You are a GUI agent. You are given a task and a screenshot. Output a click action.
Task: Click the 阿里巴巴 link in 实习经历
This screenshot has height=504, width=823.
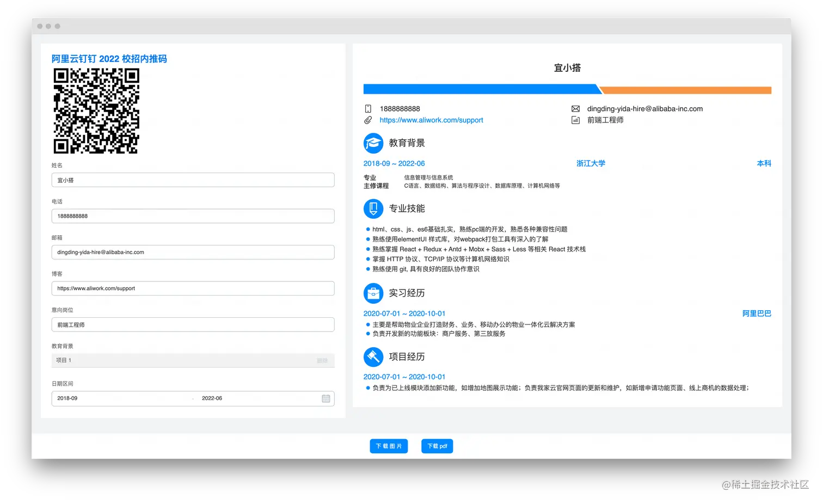pyautogui.click(x=757, y=314)
